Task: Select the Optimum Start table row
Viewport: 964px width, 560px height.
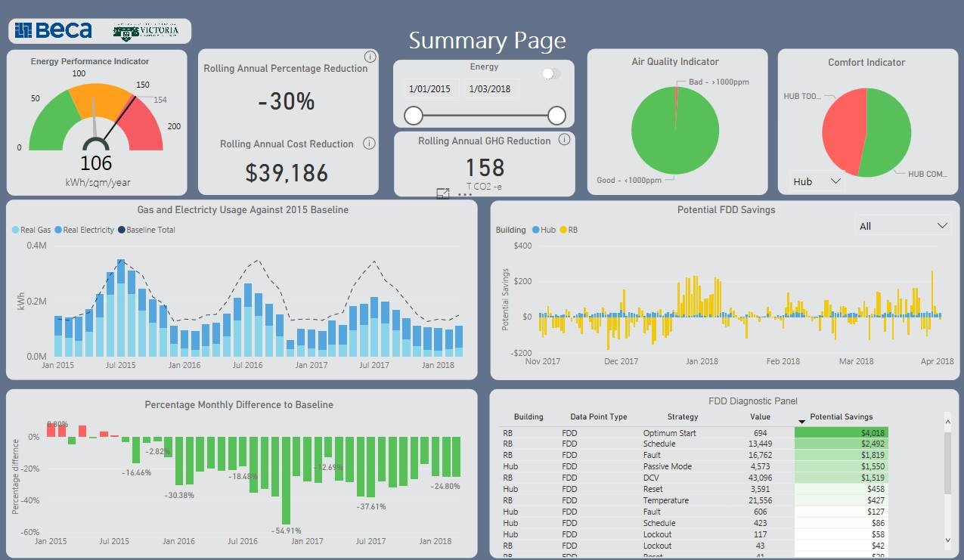Action: (x=669, y=433)
